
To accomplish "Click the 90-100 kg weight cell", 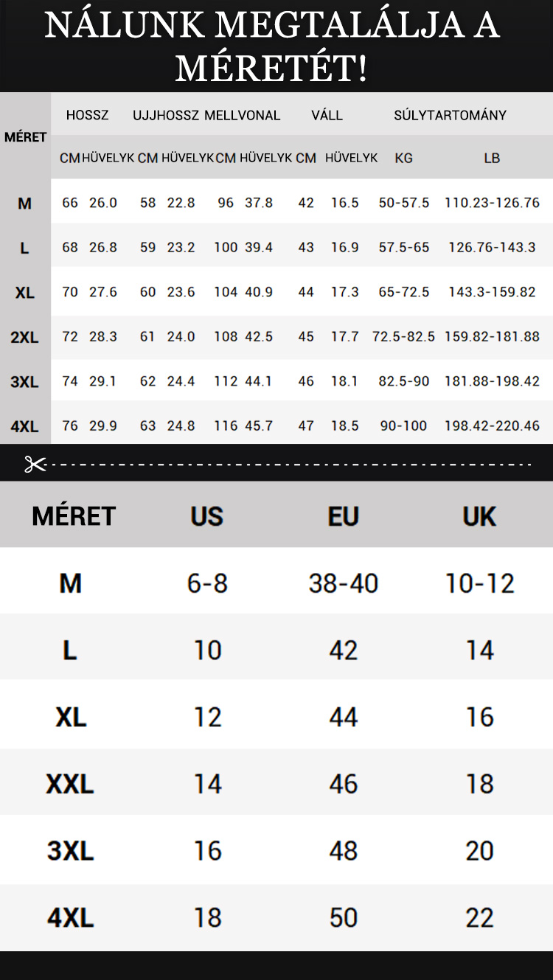I will coord(403,425).
